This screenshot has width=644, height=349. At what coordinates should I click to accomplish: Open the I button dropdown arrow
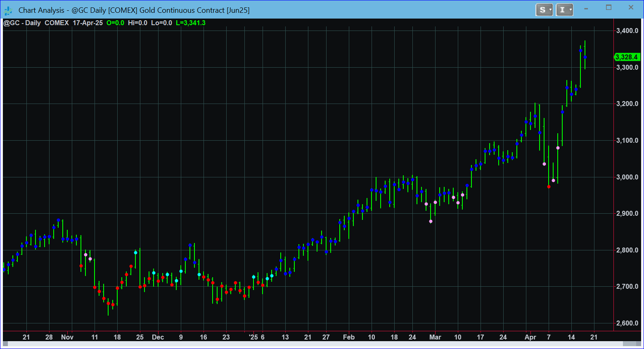pos(571,10)
